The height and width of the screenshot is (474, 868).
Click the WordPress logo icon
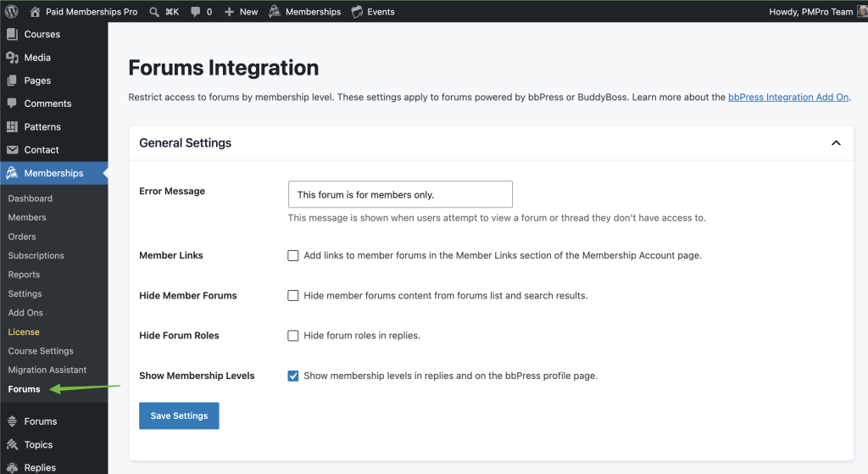point(12,12)
